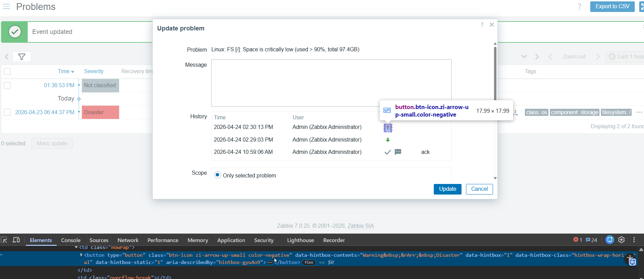Click the message bubble icon in History
This screenshot has width=644, height=279.
pos(398,152)
